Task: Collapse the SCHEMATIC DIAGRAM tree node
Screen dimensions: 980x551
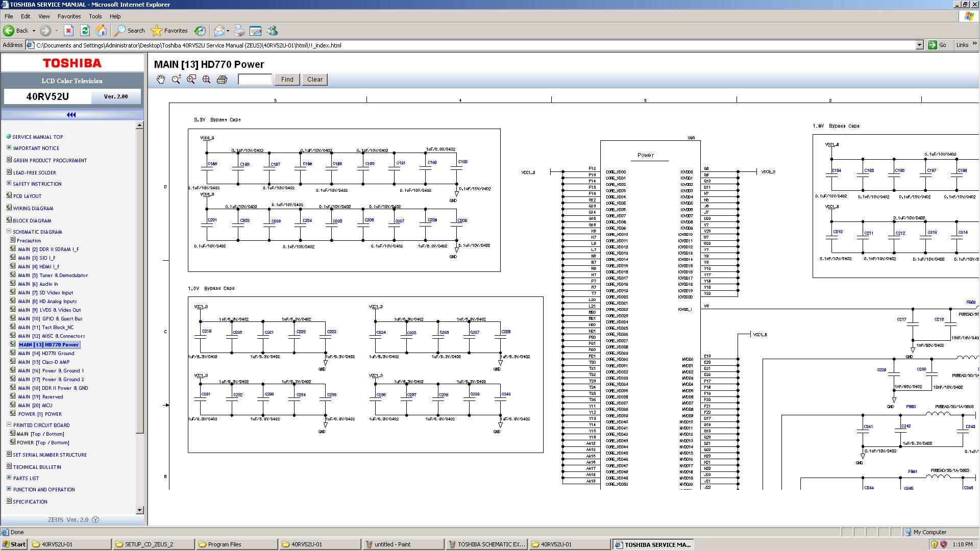Action: (9, 232)
